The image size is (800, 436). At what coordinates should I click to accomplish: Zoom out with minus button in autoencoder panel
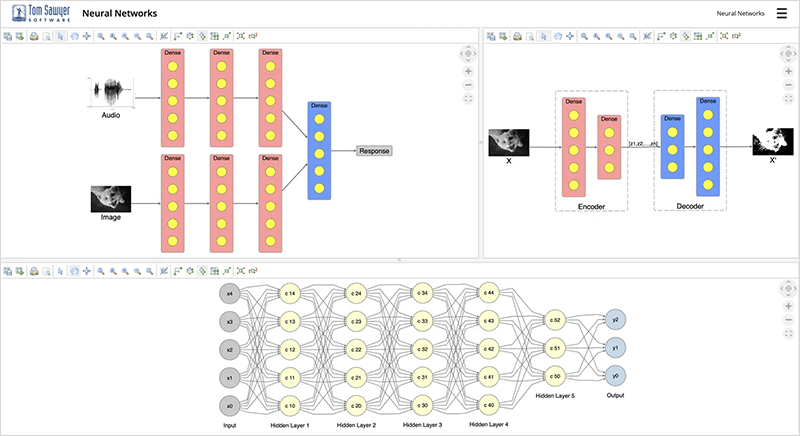788,85
